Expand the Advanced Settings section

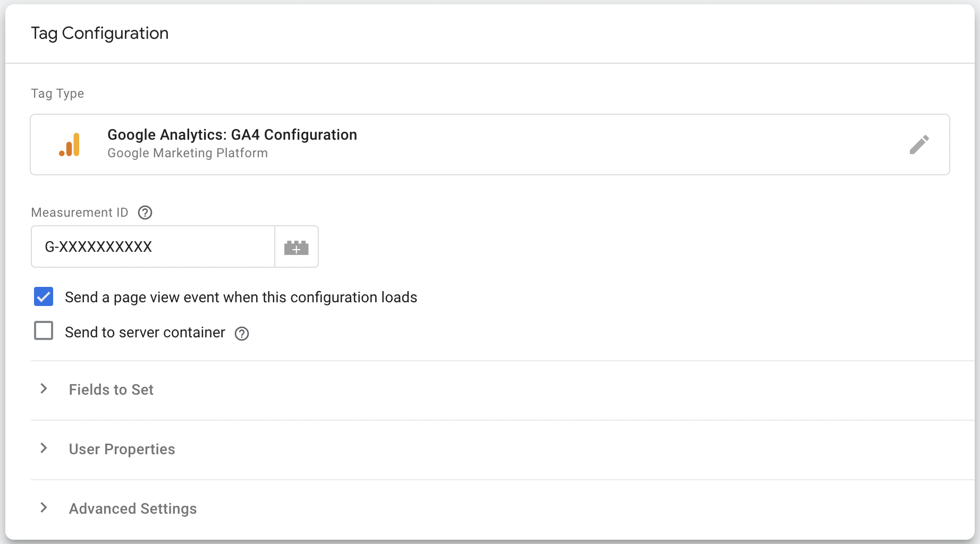click(132, 508)
